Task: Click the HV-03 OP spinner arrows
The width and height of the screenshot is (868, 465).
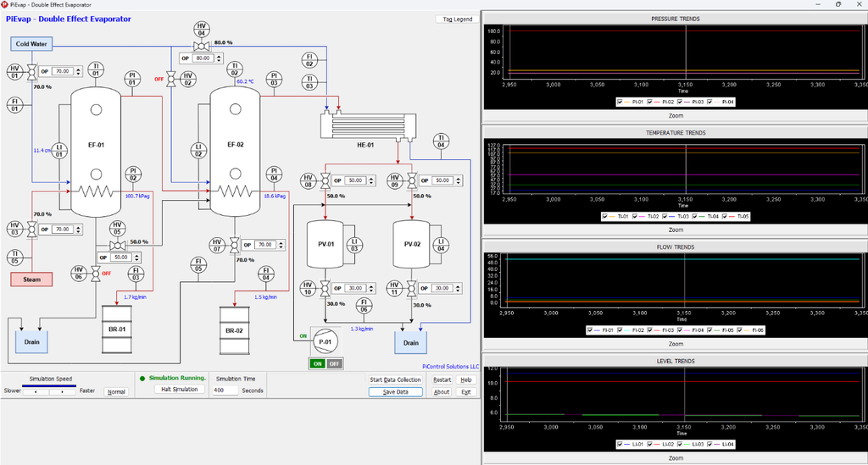Action: [x=79, y=229]
